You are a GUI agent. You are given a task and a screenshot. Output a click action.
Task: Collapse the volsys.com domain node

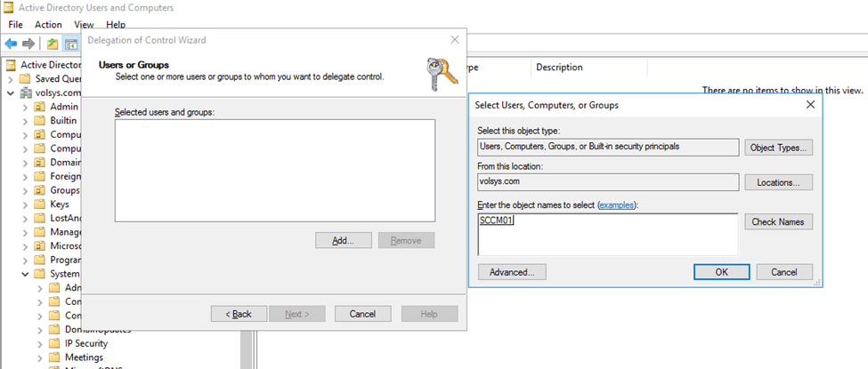[x=11, y=92]
